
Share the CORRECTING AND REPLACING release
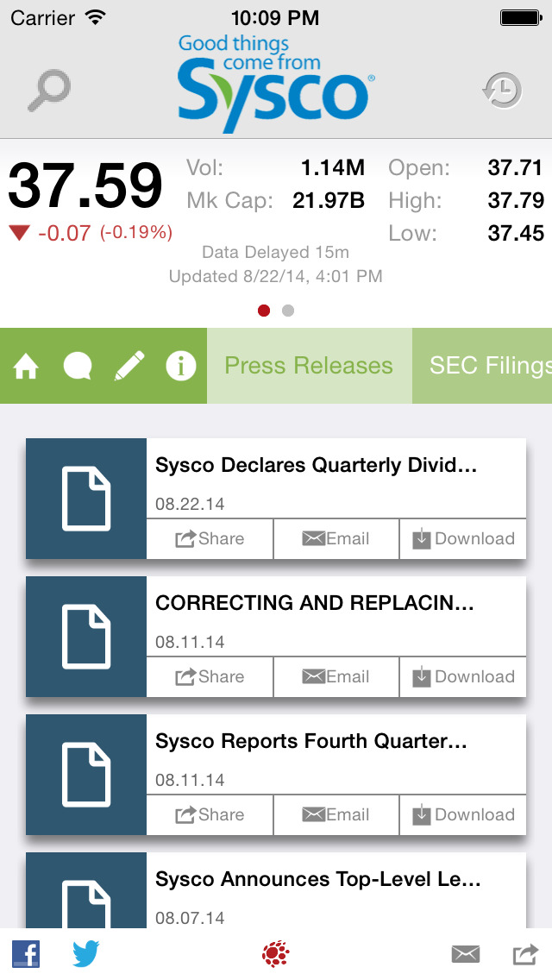pos(210,677)
